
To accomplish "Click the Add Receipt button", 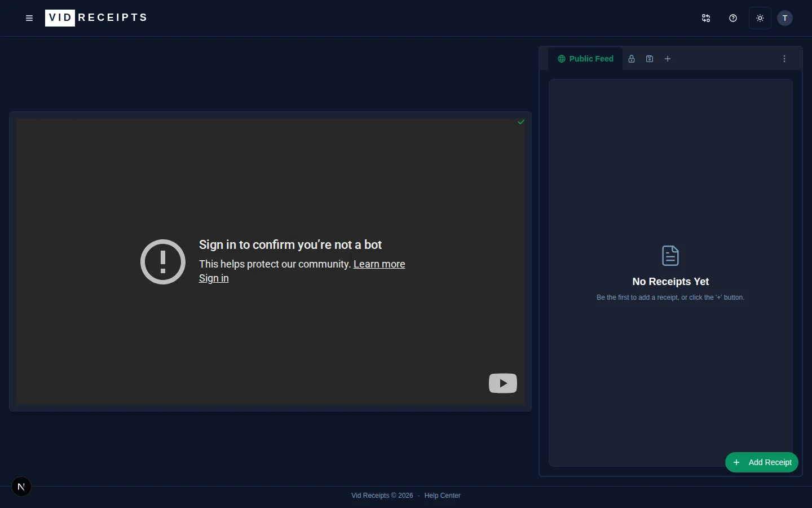I will [x=762, y=462].
